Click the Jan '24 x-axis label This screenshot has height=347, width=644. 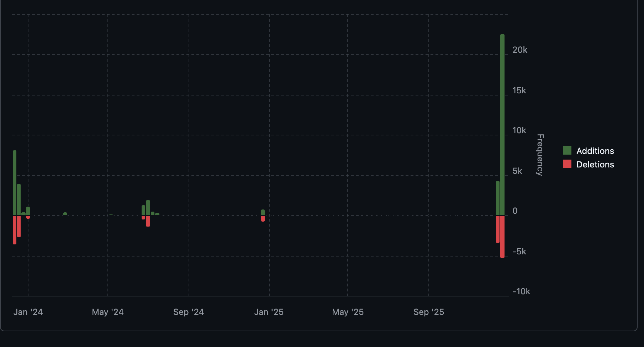pyautogui.click(x=28, y=312)
